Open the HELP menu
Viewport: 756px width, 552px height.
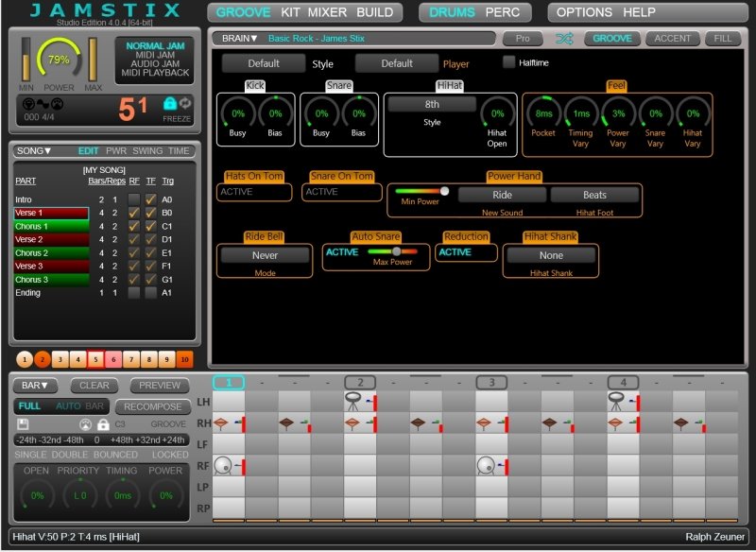(x=639, y=12)
